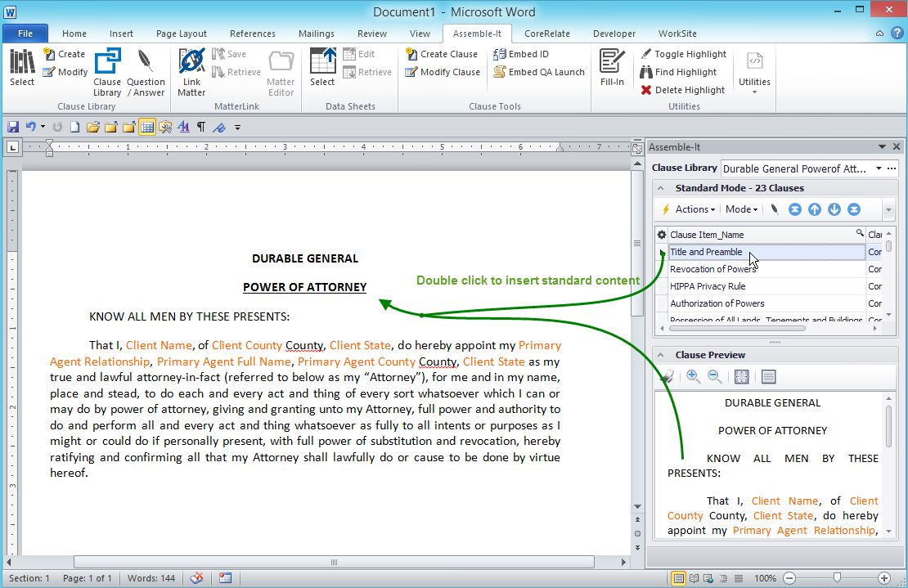This screenshot has height=588, width=908.
Task: Toggle the highlighted table grid icon in quick toolbar
Action: coord(147,127)
